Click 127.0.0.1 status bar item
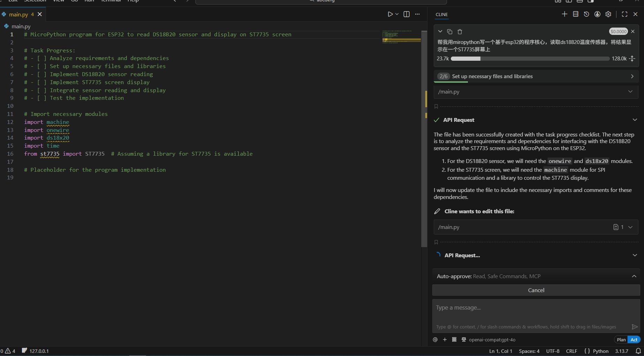The image size is (644, 356). [35, 351]
